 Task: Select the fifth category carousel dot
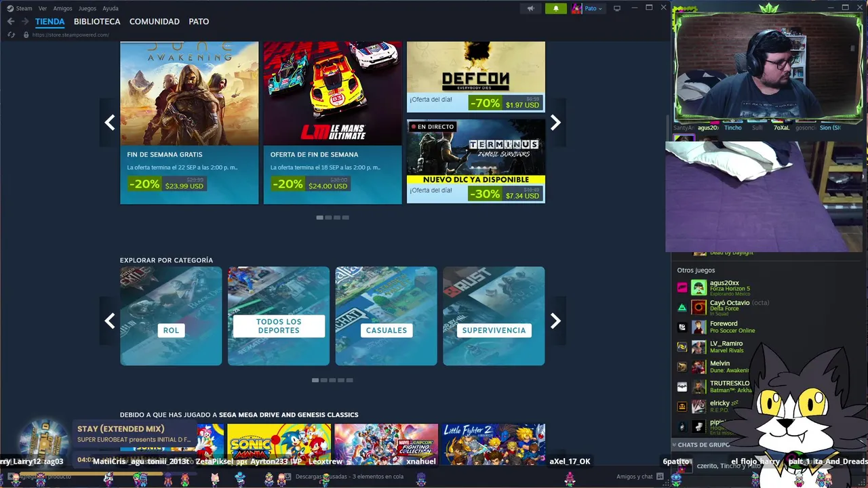(x=350, y=380)
